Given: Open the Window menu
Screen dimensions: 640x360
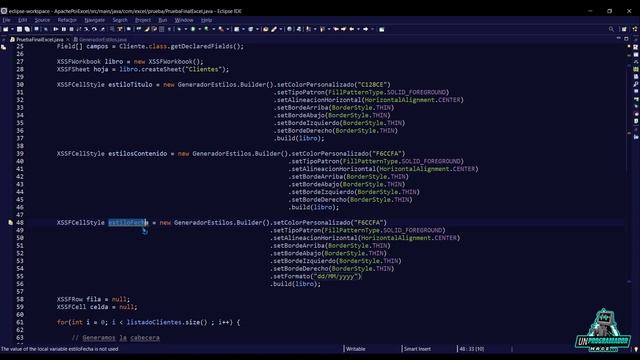Looking at the screenshot, I should click(184, 20).
